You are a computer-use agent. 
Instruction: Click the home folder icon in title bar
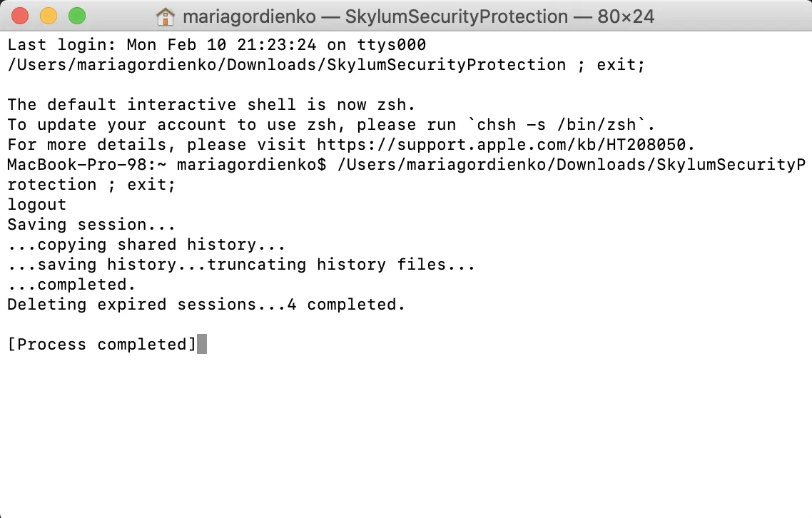coord(165,16)
